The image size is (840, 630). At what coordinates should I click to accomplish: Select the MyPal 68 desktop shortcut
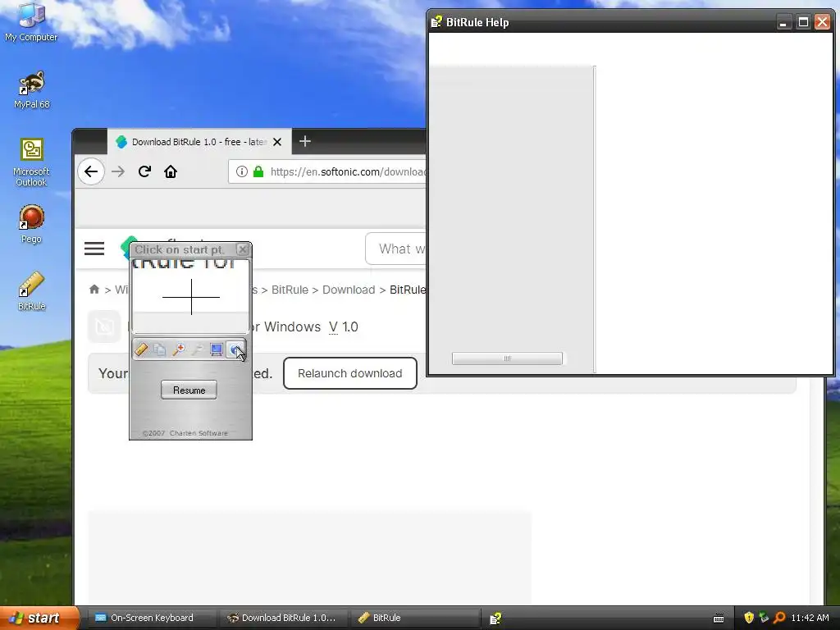(31, 90)
